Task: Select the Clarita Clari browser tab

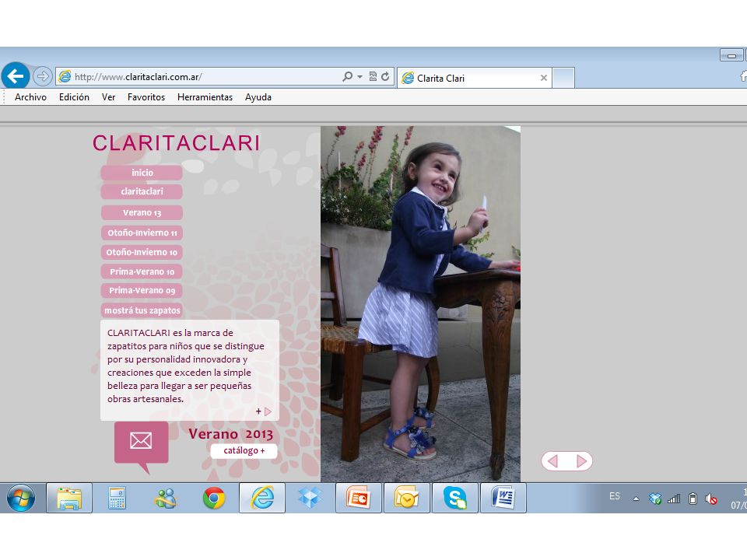Action: click(x=475, y=78)
